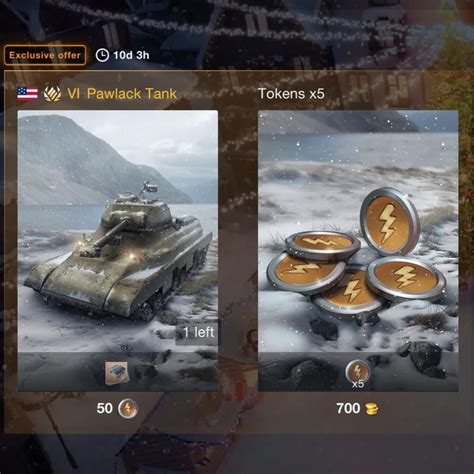Click the tier VI label
474x474 pixels.
[73, 94]
